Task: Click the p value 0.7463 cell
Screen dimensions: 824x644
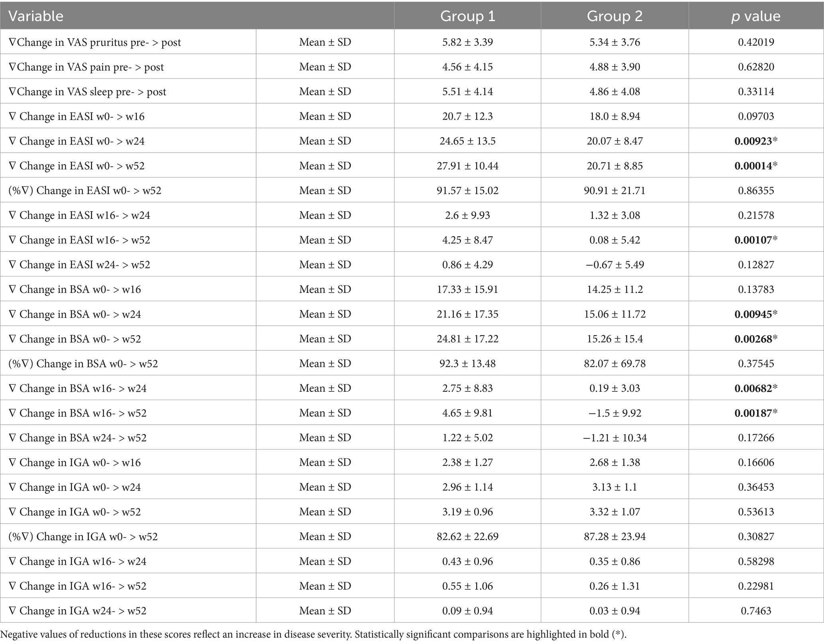Action: coord(756,611)
